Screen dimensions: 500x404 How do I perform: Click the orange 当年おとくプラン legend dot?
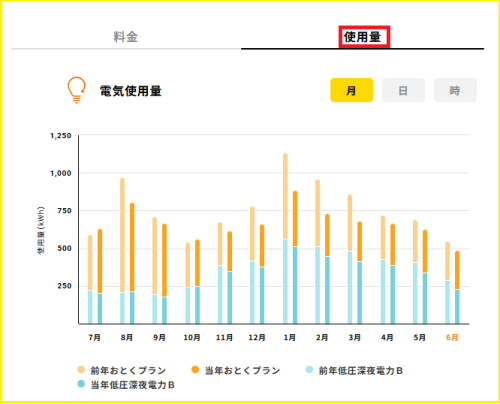click(195, 370)
